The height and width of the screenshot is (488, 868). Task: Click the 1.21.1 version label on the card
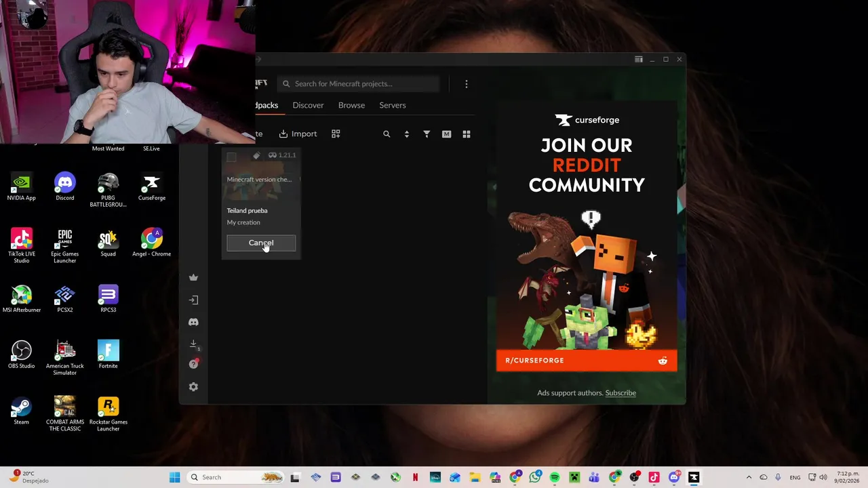click(282, 155)
